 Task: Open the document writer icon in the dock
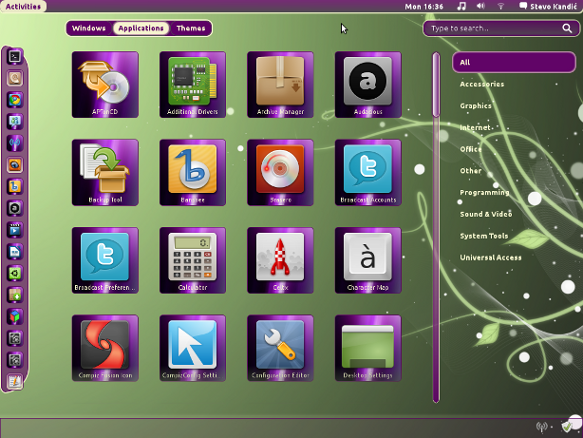(15, 252)
